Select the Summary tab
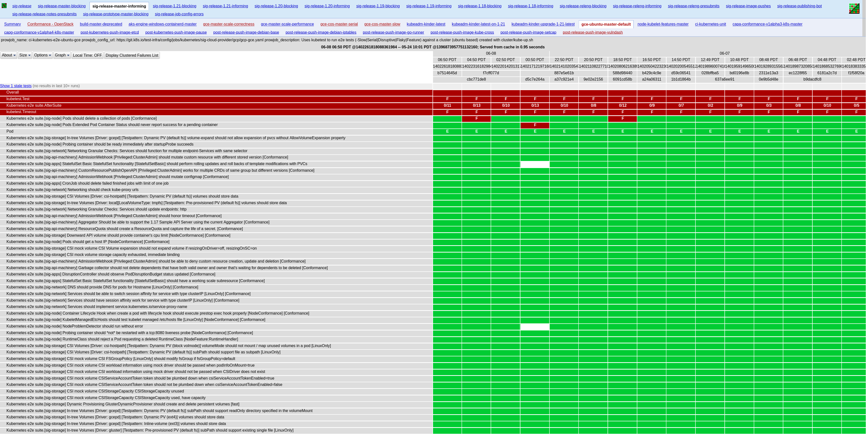The height and width of the screenshot is (435, 868). click(12, 24)
